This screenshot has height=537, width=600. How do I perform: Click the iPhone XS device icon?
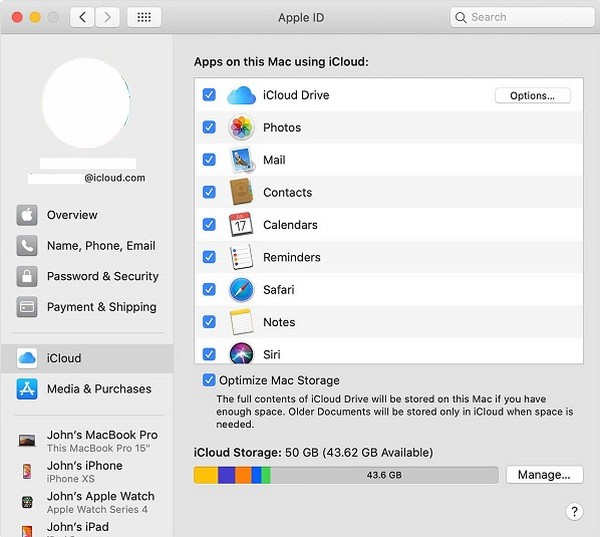pos(27,471)
